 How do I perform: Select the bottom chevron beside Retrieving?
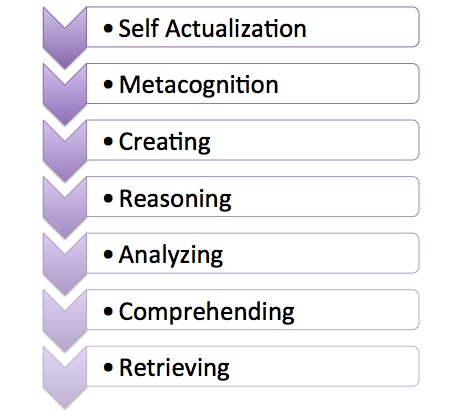coord(65,378)
